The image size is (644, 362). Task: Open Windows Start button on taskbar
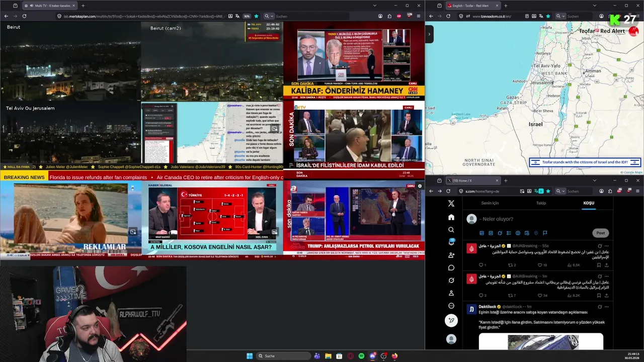[x=249, y=356]
